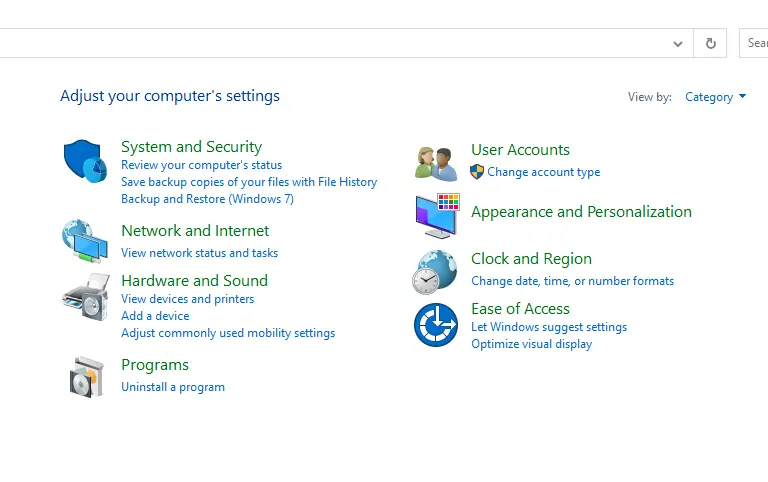768x482 pixels.
Task: Click the Clock and Region icon
Action: coord(434,272)
